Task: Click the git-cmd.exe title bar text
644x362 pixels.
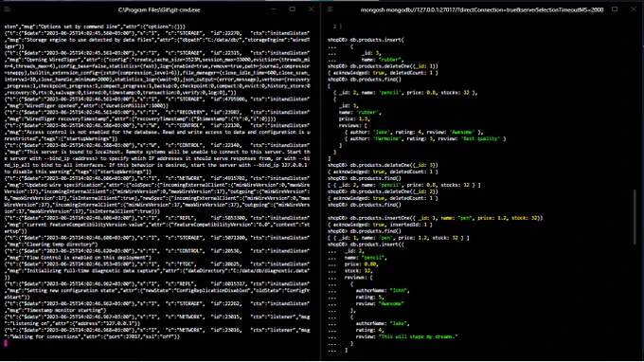Action: [x=159, y=9]
